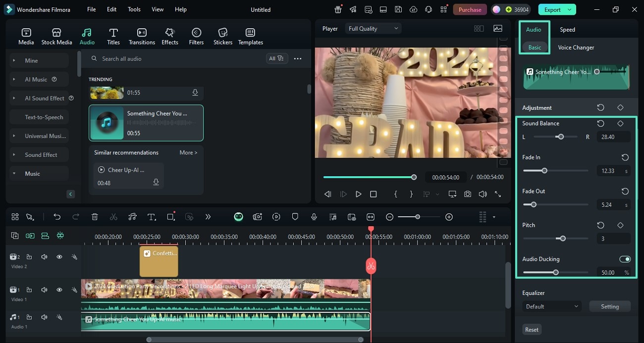Open the Equalizer Setting button
The width and height of the screenshot is (644, 343).
610,306
